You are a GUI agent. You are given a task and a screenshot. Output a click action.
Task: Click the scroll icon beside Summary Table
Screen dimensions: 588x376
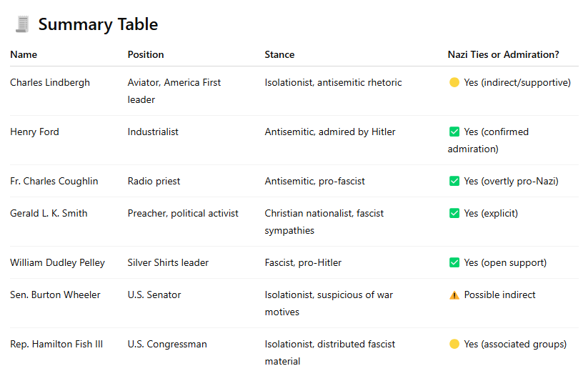[22, 24]
